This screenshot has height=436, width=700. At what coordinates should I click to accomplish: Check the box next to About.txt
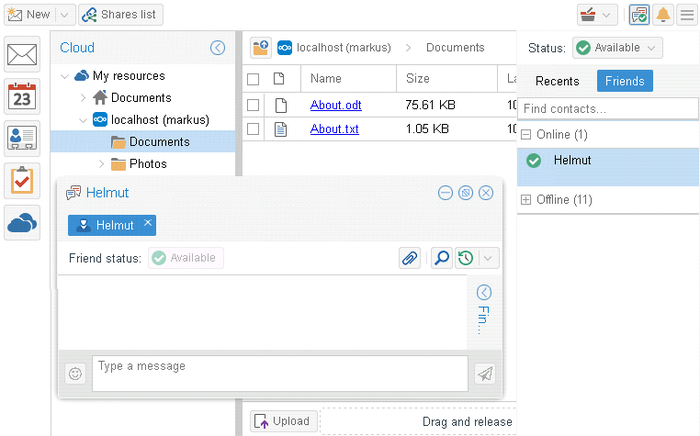coord(253,129)
